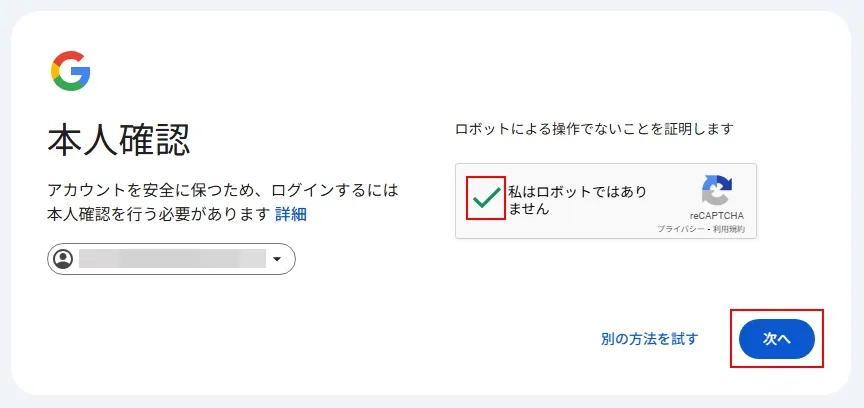Click the ません line of the captcha label
This screenshot has height=408, width=864.
[x=529, y=209]
